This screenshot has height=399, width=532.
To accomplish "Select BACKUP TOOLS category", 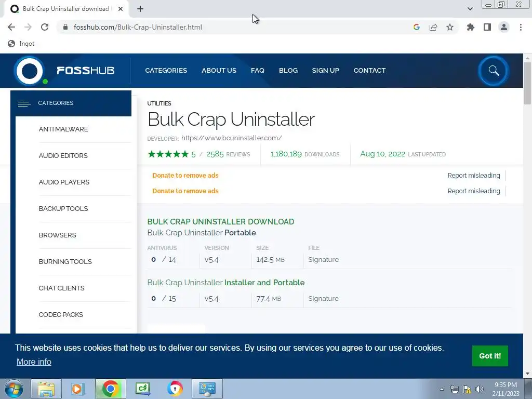I will [63, 209].
